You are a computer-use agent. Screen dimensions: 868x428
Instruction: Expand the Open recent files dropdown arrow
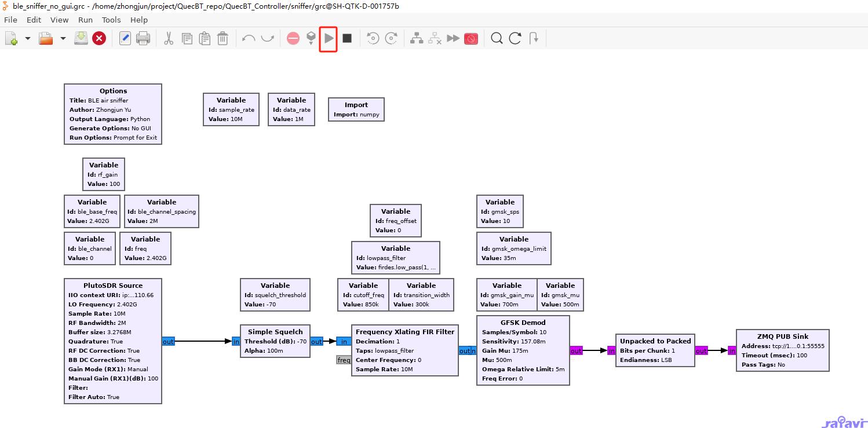[63, 39]
